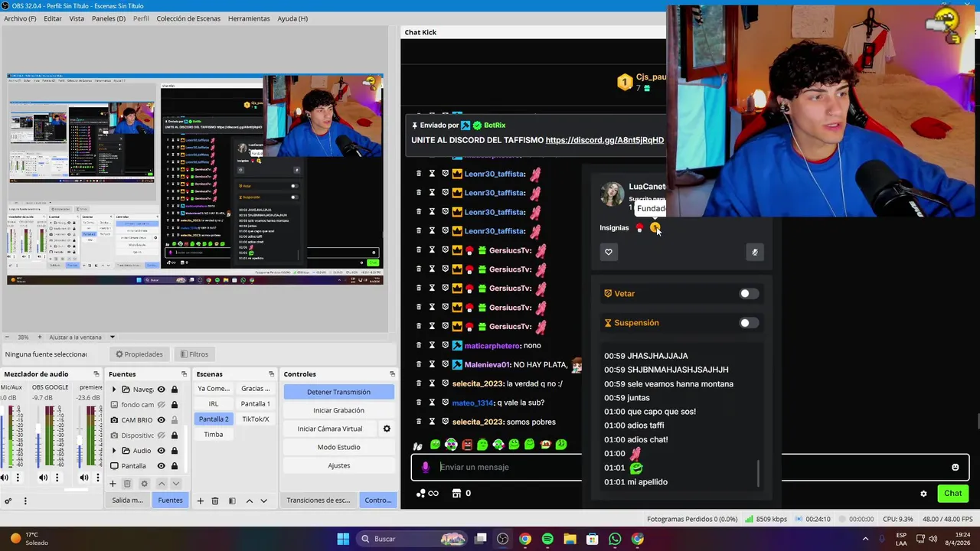Click user card message history scrollbar

tap(759, 473)
